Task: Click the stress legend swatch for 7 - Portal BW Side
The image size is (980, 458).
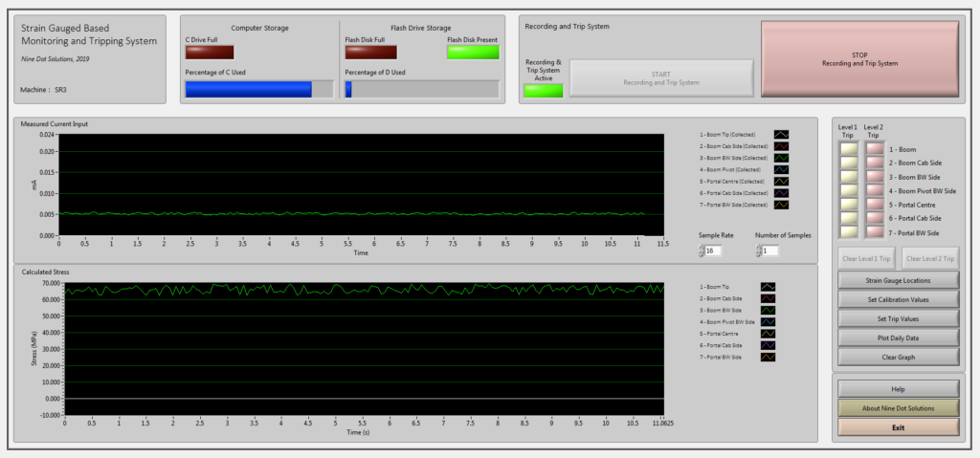Action: [768, 357]
